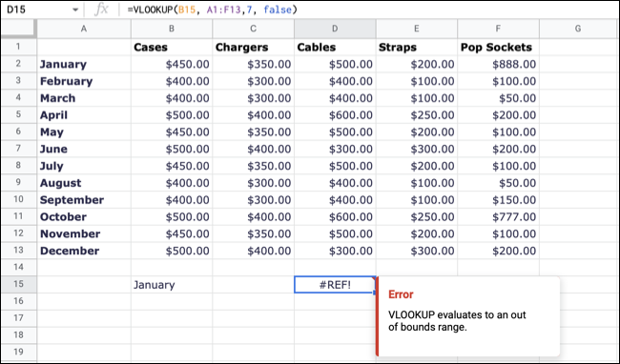Select row 15 header

pos(18,284)
